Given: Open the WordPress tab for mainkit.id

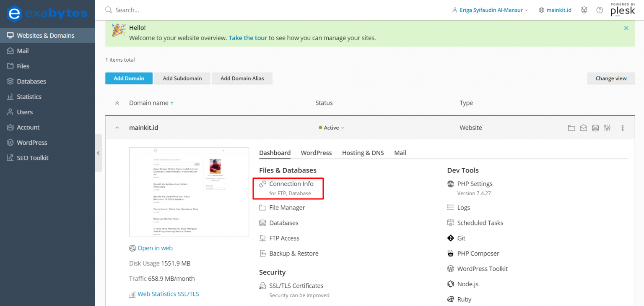Looking at the screenshot, I should click(316, 153).
